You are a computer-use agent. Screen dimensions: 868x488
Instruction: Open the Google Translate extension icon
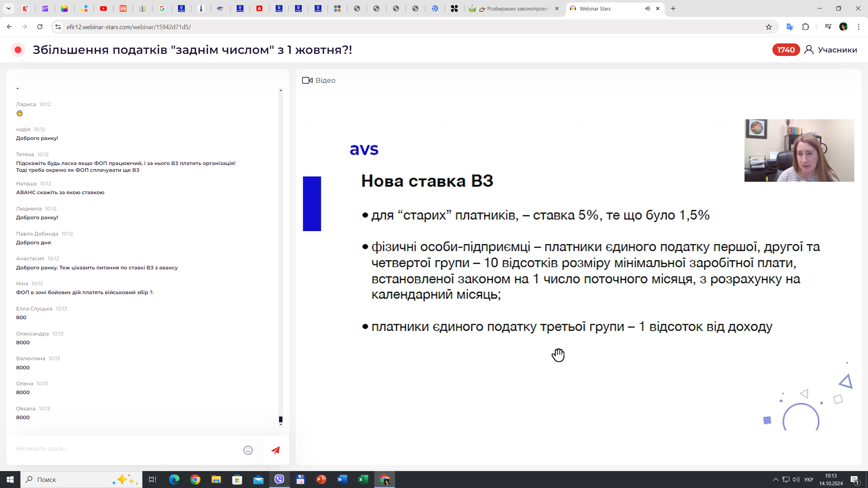[x=790, y=27]
